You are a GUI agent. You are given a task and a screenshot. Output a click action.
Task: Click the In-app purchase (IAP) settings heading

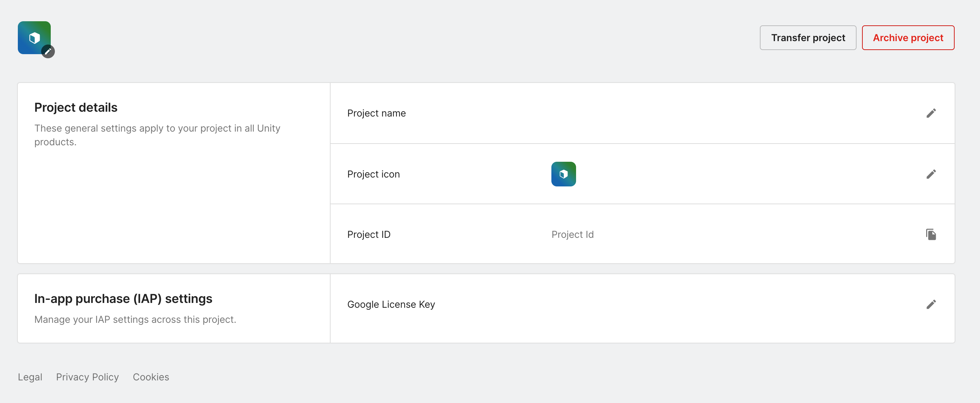[x=123, y=298]
